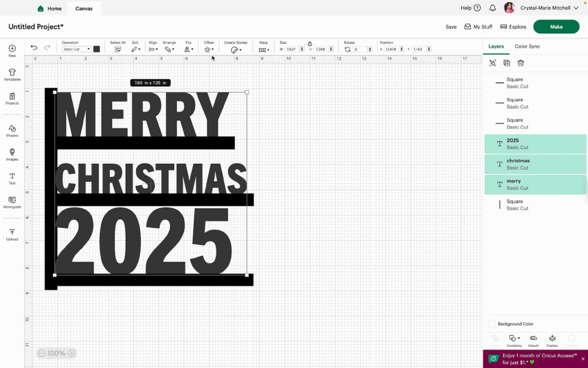Open the Operation Basic Cut dropdown

pyautogui.click(x=76, y=49)
